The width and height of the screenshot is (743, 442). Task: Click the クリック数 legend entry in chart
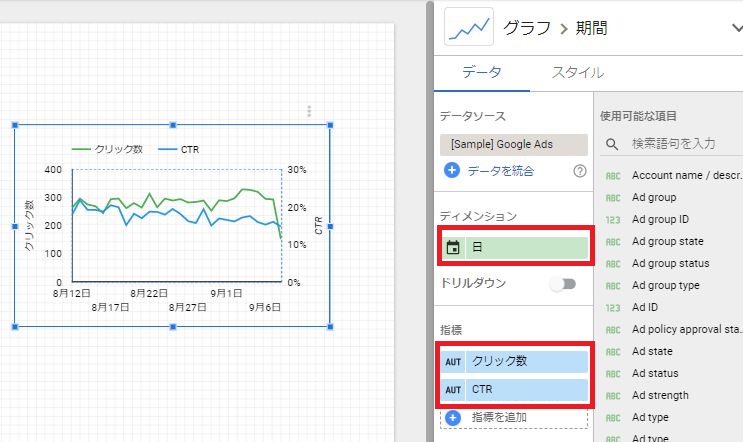(x=107, y=149)
